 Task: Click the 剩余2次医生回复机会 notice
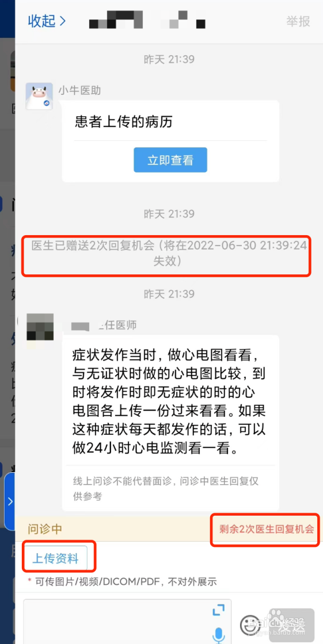[266, 529]
